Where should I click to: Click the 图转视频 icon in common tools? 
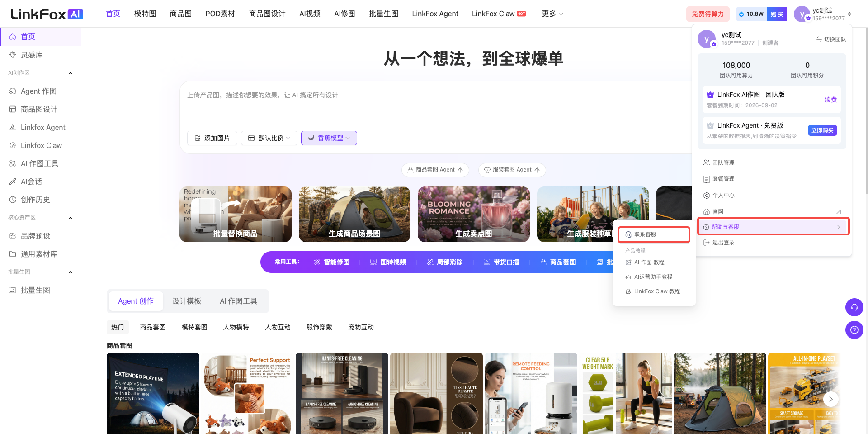click(373, 262)
